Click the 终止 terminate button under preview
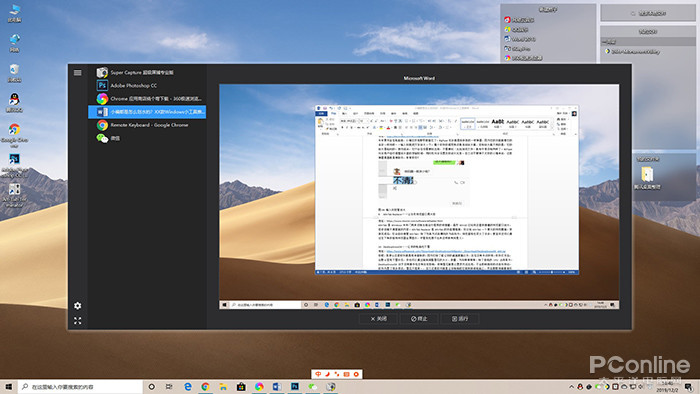This screenshot has width=700, height=394. point(419,319)
